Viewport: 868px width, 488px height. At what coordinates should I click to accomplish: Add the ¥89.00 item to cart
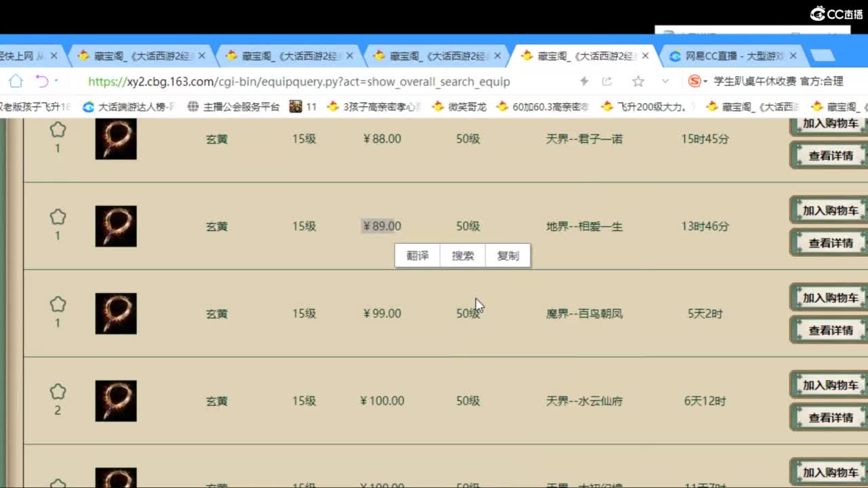830,210
